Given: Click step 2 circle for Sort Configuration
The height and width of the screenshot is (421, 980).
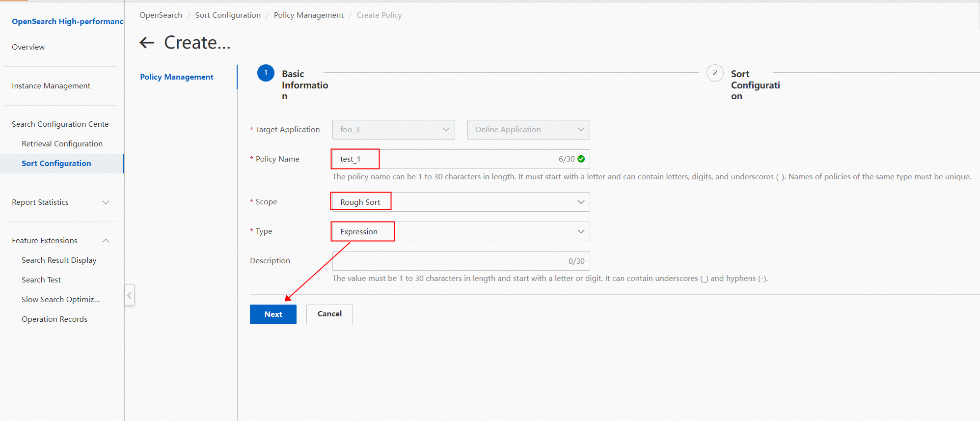Looking at the screenshot, I should point(715,73).
